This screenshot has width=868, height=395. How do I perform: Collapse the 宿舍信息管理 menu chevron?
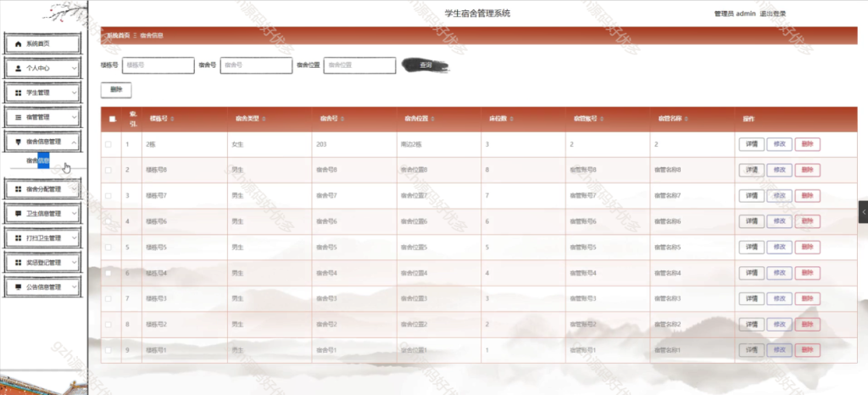tap(74, 142)
